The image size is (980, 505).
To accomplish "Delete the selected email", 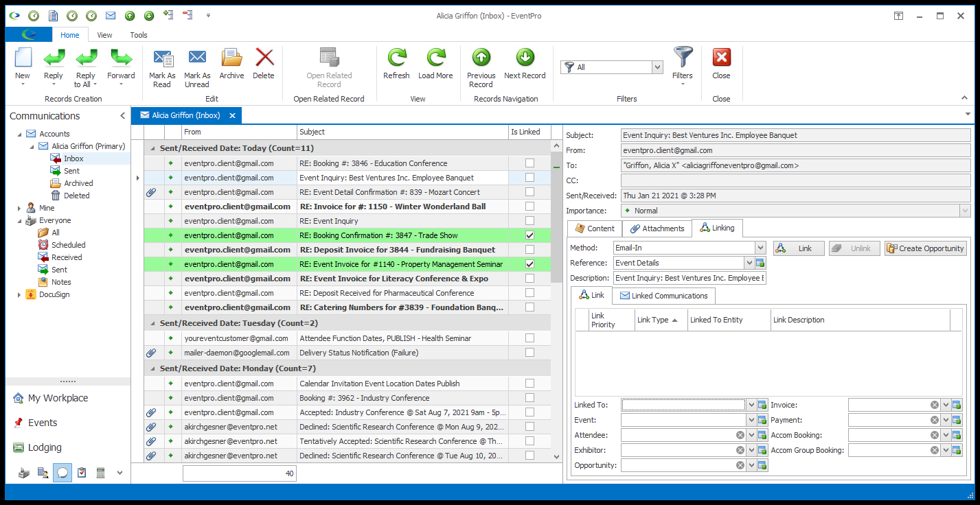I will 264,63.
